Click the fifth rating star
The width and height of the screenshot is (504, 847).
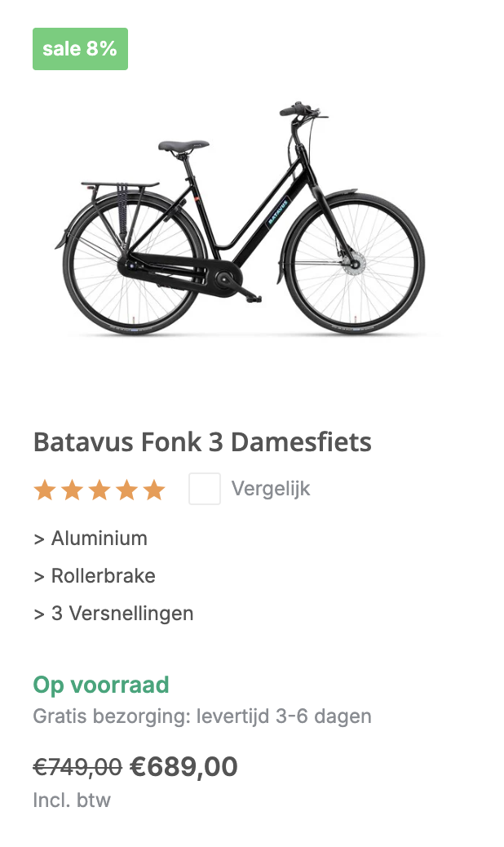[153, 490]
